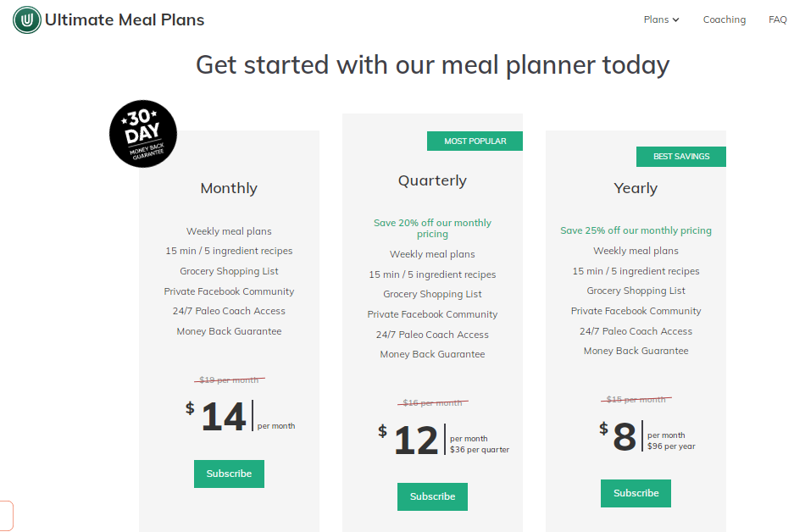Click the Save 25% off monthly pricing text
Viewport: 794px width, 532px height.
[x=636, y=230]
